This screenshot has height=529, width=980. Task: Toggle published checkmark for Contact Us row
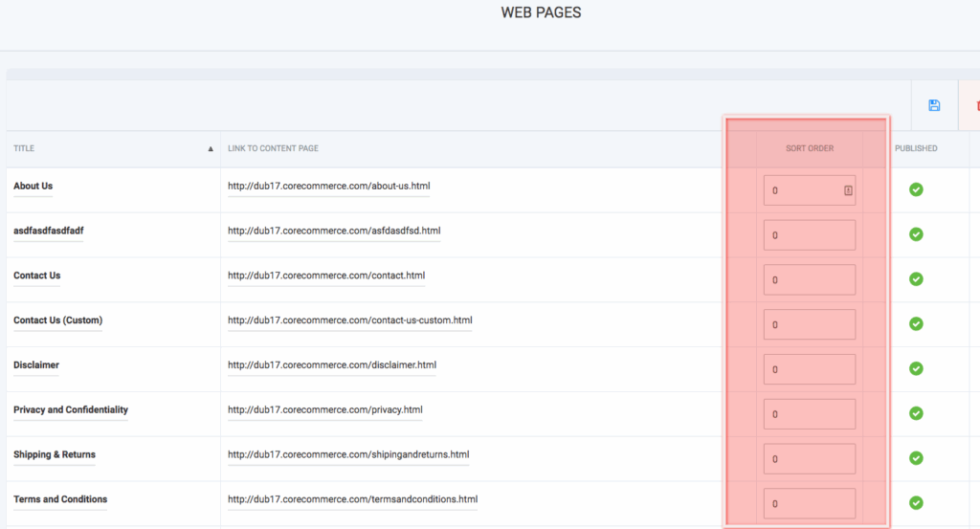(916, 279)
